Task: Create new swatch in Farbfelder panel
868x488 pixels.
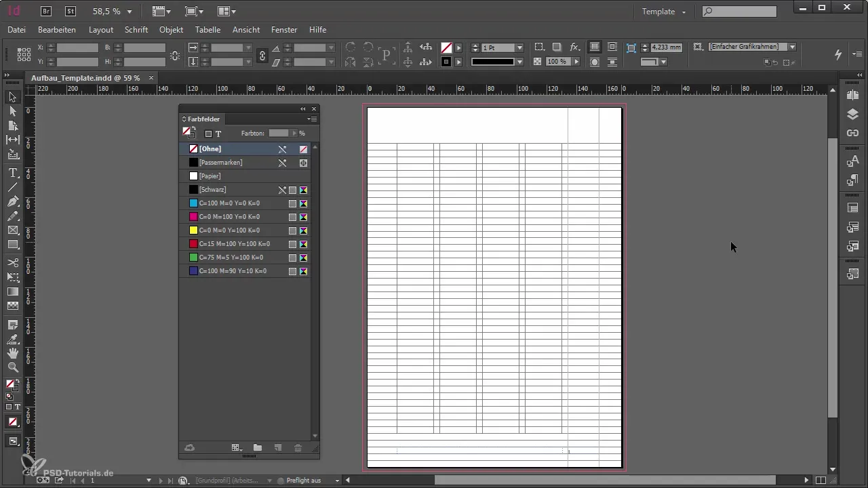Action: 277,447
